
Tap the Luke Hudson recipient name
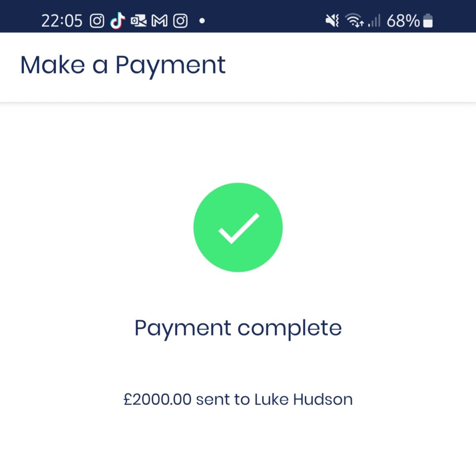pos(303,399)
